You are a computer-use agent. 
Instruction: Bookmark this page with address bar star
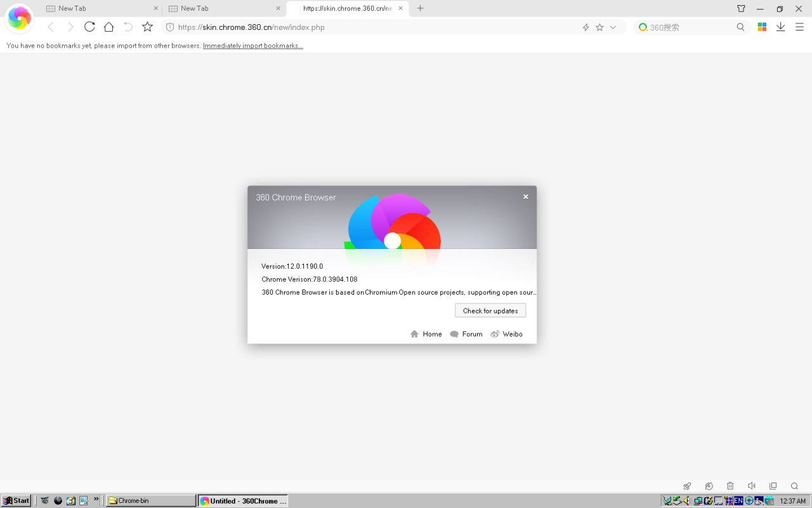point(599,27)
